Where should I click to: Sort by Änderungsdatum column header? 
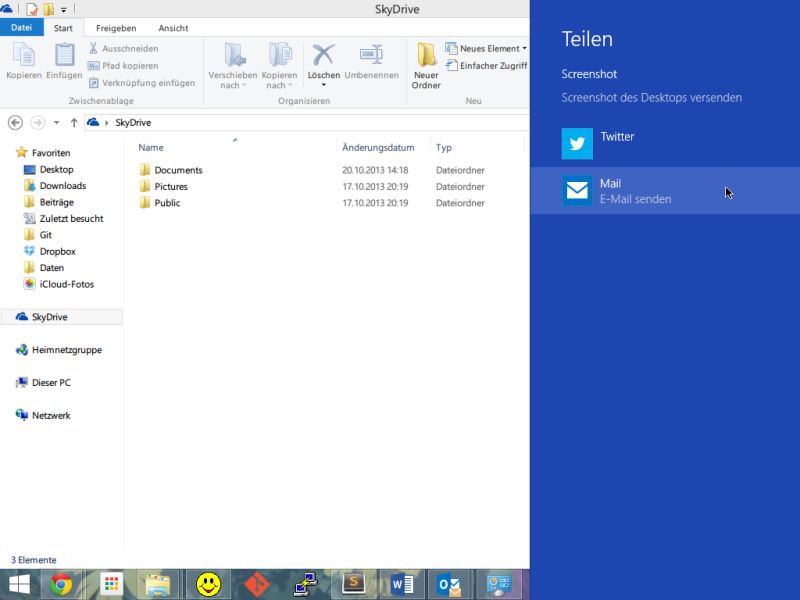(378, 147)
